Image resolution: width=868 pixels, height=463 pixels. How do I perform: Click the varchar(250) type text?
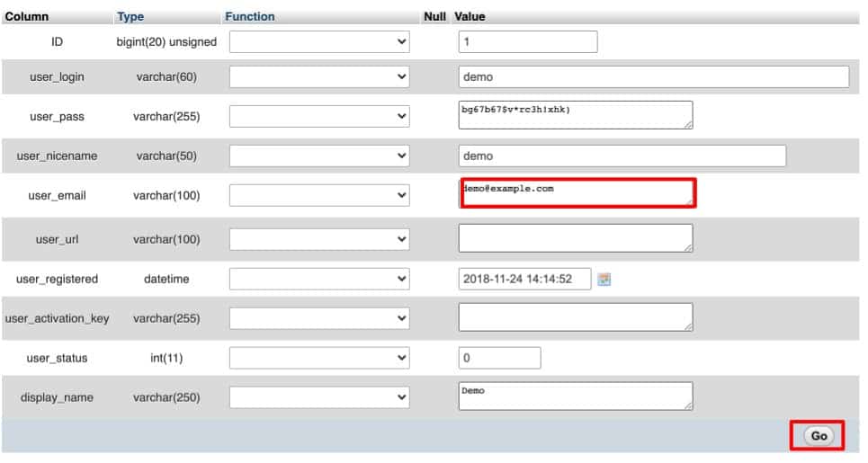[x=166, y=397]
